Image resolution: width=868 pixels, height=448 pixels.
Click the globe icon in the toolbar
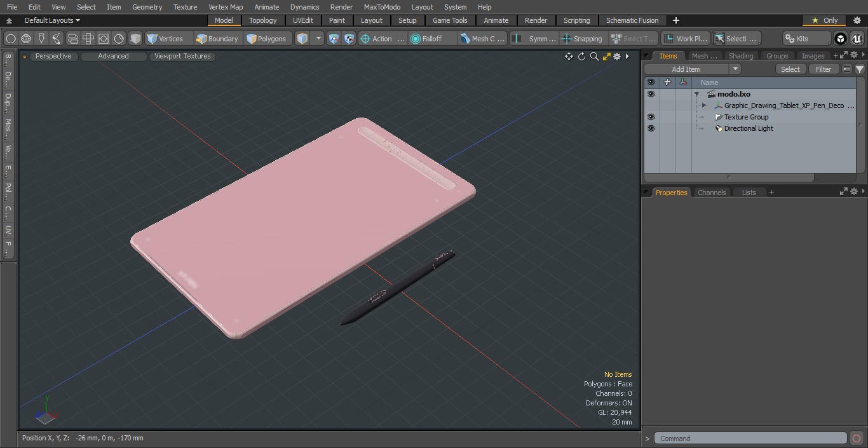pos(26,39)
